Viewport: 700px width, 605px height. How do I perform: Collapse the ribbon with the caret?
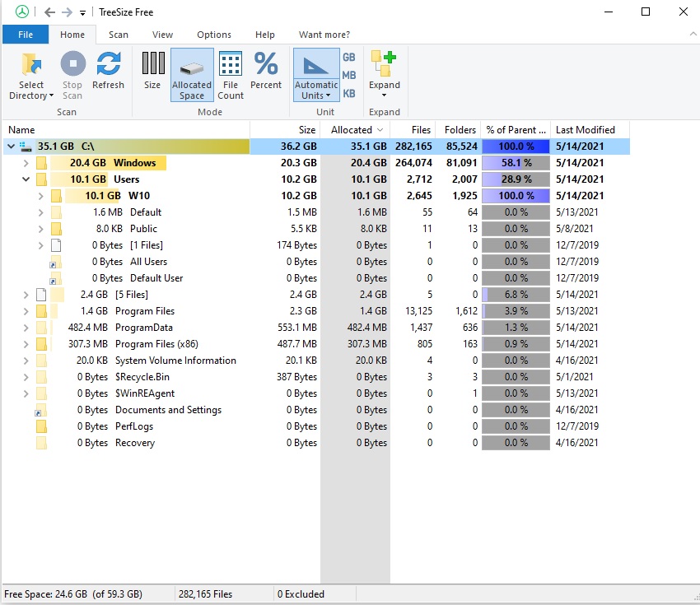click(x=693, y=34)
